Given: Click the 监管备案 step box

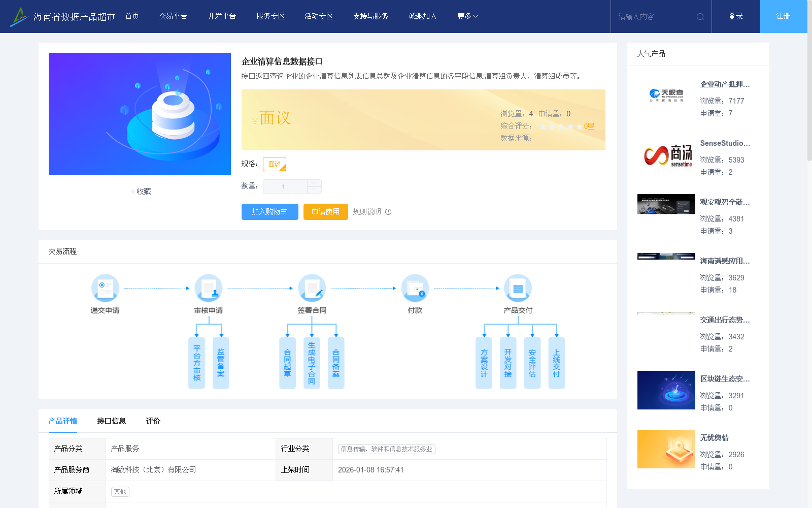Looking at the screenshot, I should point(221,363).
